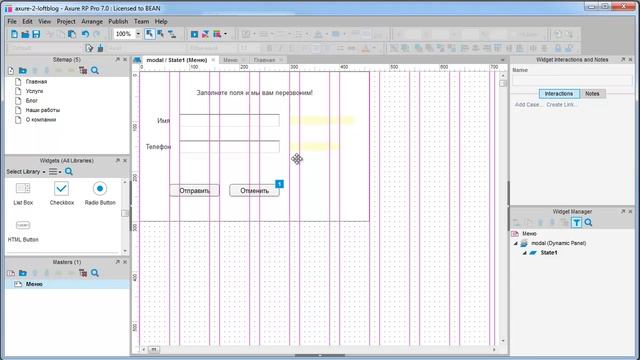Click the Отменить button on canvas

coord(254,191)
